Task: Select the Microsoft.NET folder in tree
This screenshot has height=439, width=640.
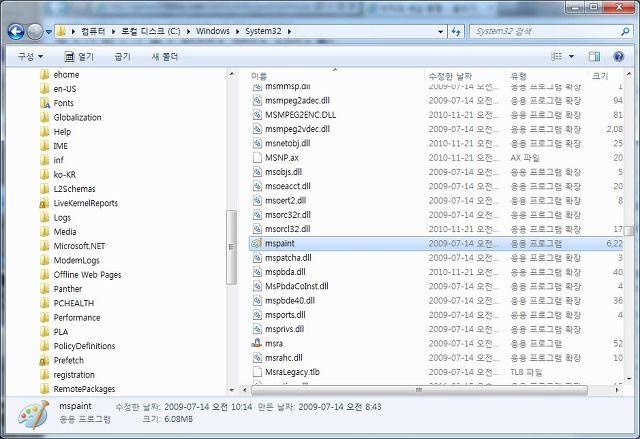Action: click(79, 246)
